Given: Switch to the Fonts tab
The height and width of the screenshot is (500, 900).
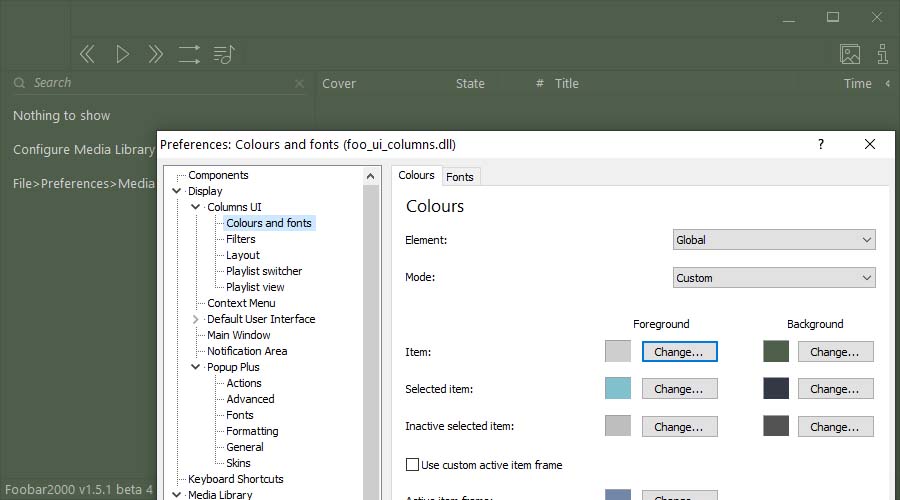Looking at the screenshot, I should point(460,177).
